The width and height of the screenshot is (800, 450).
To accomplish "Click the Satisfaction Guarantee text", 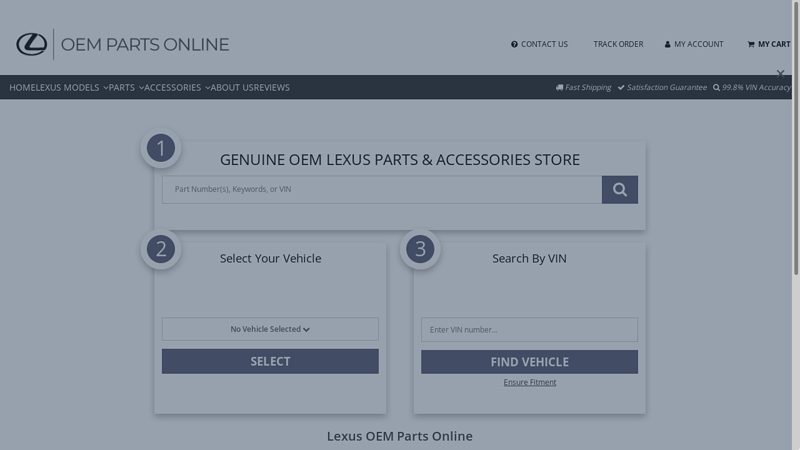I will tap(666, 88).
